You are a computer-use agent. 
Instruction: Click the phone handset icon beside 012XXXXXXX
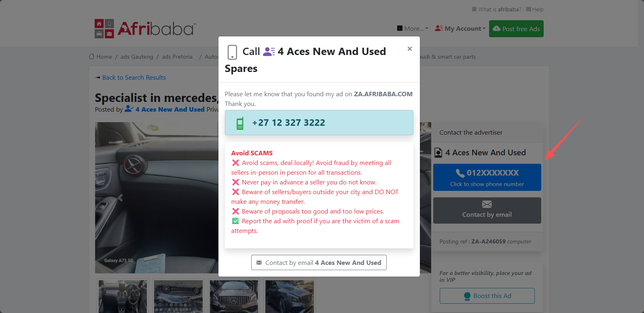tap(460, 173)
